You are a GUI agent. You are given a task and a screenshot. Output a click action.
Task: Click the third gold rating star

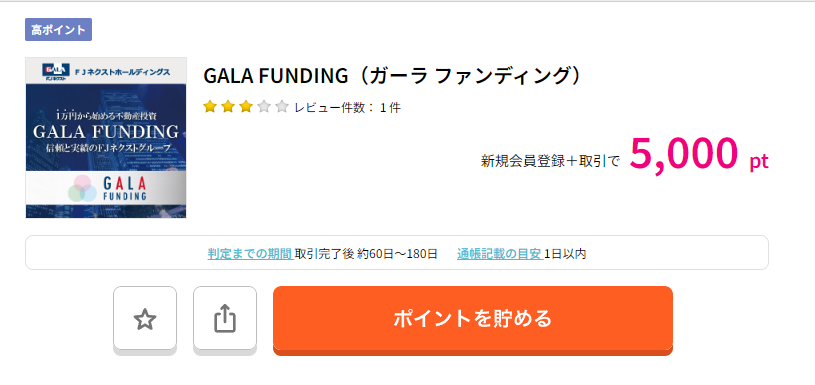(x=246, y=107)
